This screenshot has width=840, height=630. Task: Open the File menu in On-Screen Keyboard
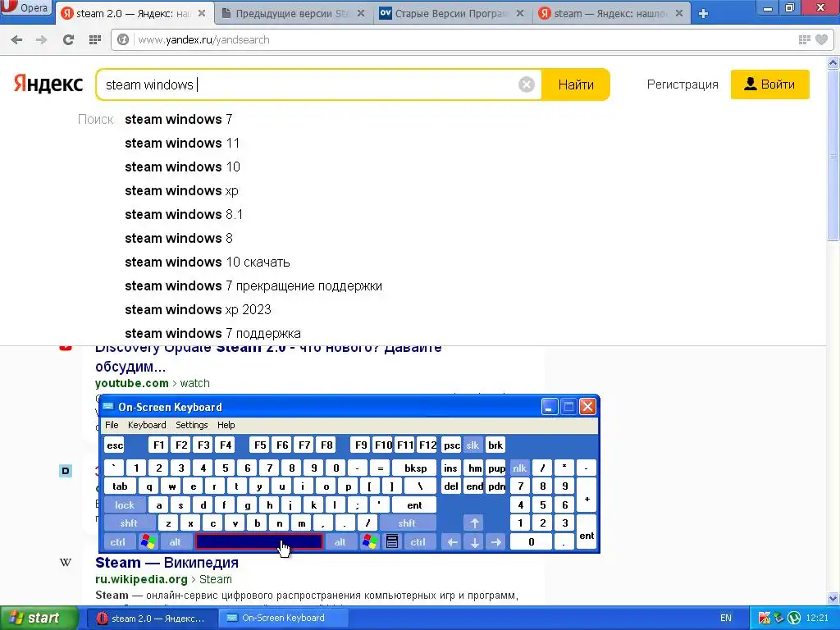[112, 425]
